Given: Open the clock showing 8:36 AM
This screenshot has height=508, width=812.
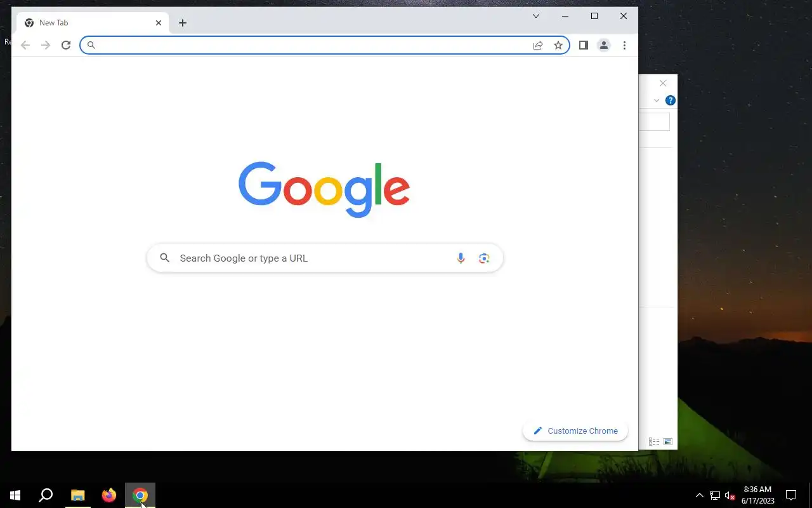Looking at the screenshot, I should point(757,495).
